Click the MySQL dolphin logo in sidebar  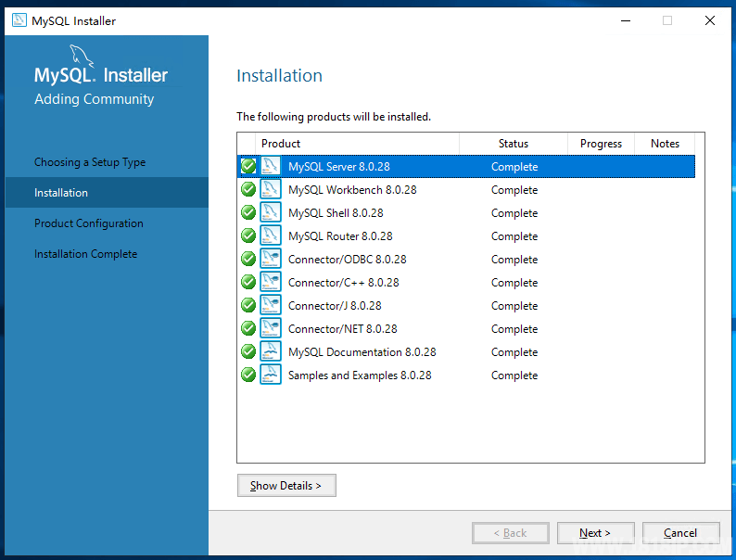[x=82, y=57]
